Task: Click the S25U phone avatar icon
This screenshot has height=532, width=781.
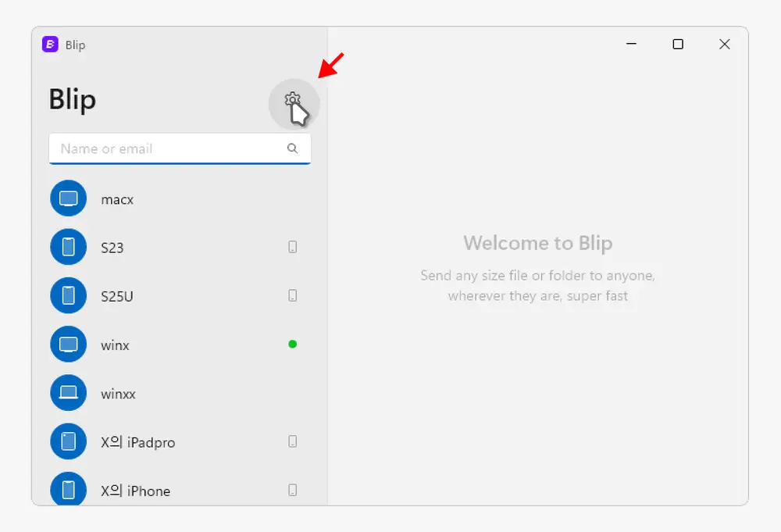Action: click(x=69, y=296)
